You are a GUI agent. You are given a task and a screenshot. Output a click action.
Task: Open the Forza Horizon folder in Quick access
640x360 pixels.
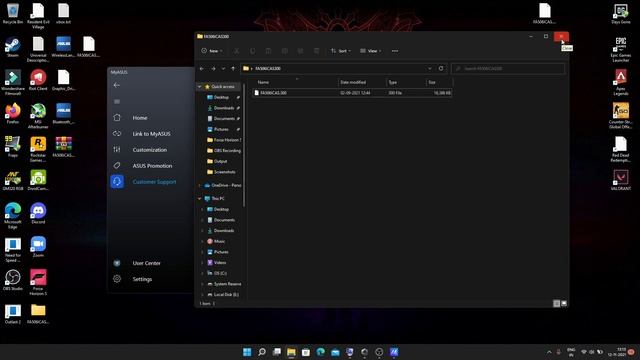pyautogui.click(x=224, y=140)
